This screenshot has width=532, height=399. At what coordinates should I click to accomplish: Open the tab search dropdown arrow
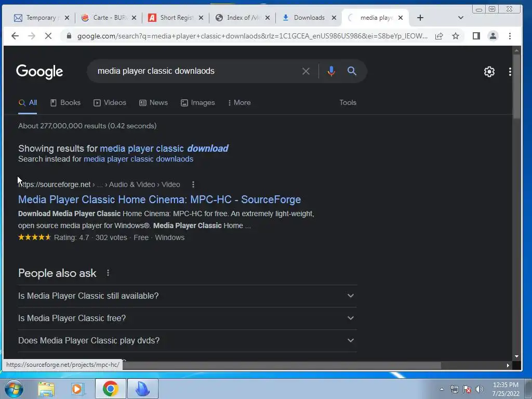point(460,18)
